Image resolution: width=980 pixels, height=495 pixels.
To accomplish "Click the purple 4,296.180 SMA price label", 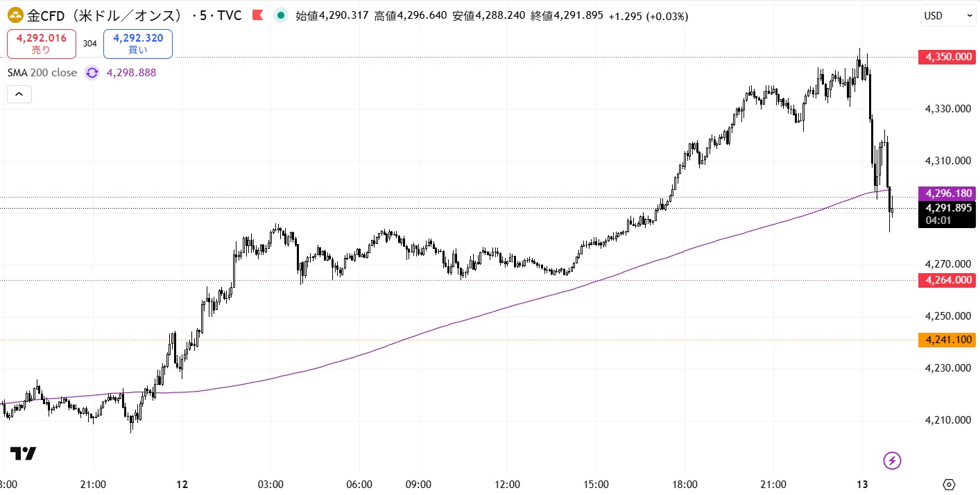I will coord(947,193).
